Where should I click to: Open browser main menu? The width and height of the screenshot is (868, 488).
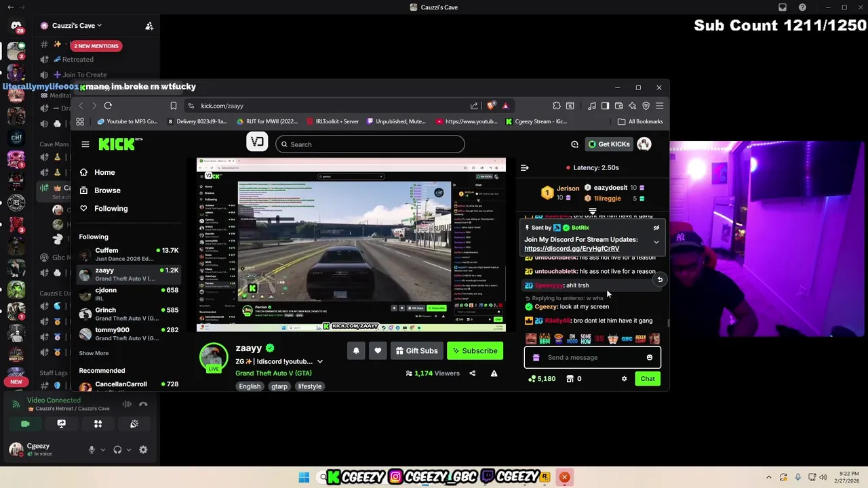659,106
